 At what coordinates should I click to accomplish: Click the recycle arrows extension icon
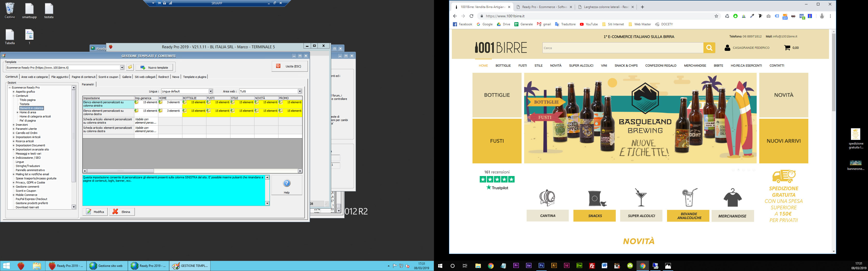[x=727, y=16]
